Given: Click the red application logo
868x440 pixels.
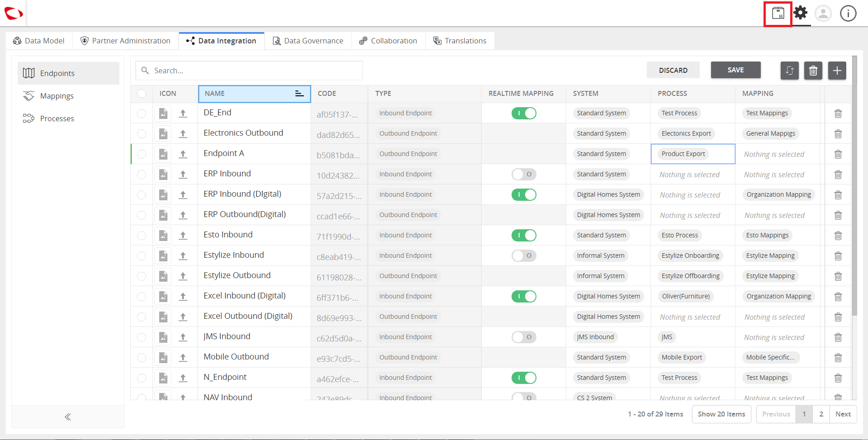Looking at the screenshot, I should [x=14, y=14].
